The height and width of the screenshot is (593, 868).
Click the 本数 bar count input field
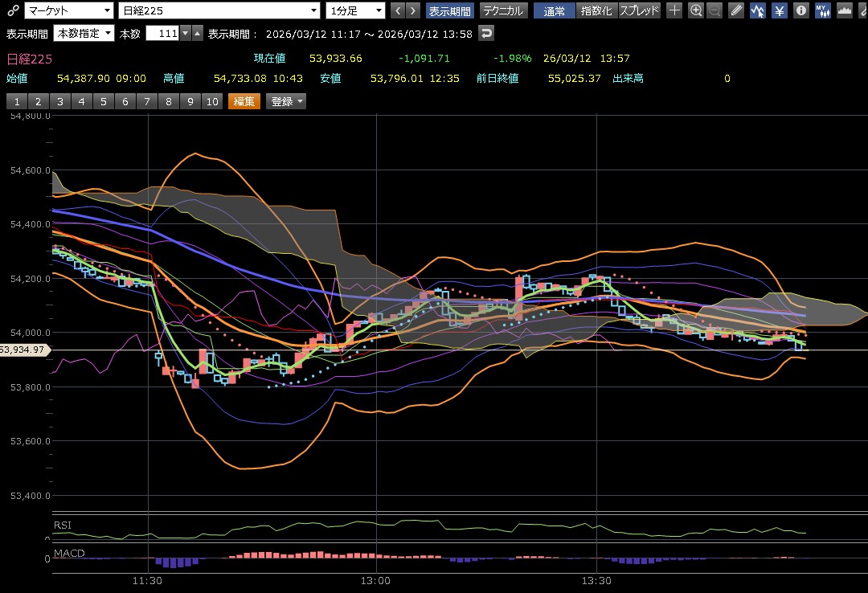[162, 33]
